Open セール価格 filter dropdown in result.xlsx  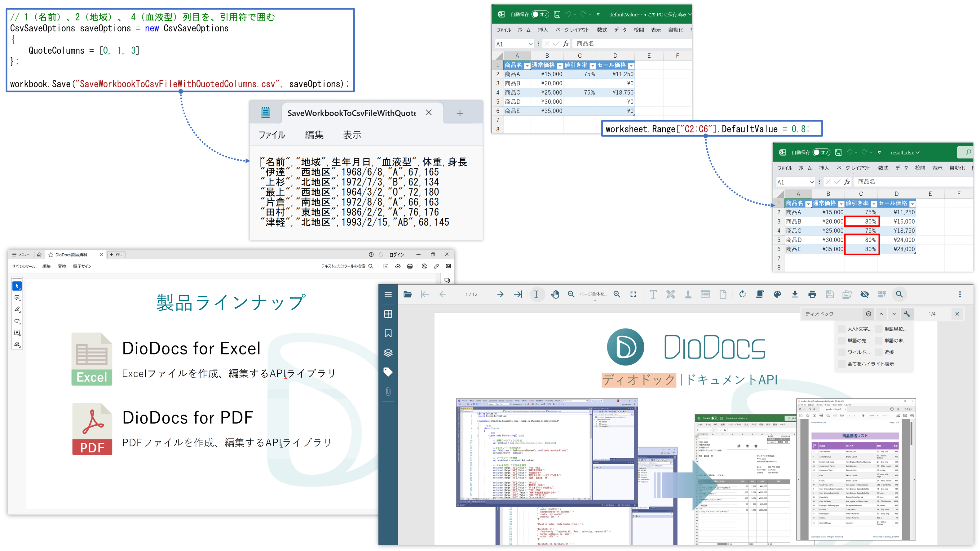[912, 204]
